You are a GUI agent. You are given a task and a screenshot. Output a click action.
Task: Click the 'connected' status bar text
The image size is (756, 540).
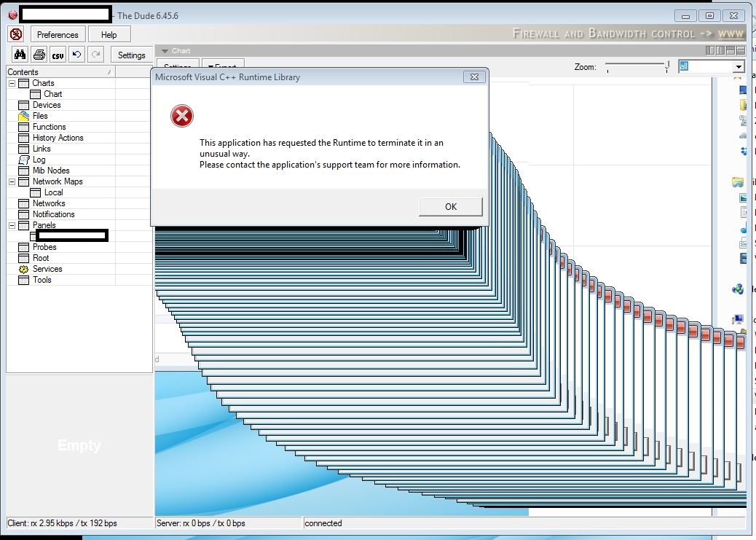[323, 523]
